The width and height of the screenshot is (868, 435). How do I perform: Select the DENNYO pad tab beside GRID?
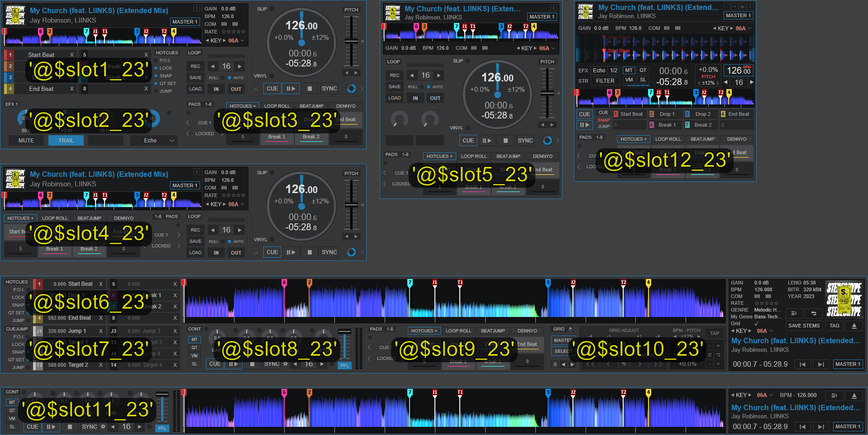coord(527,331)
